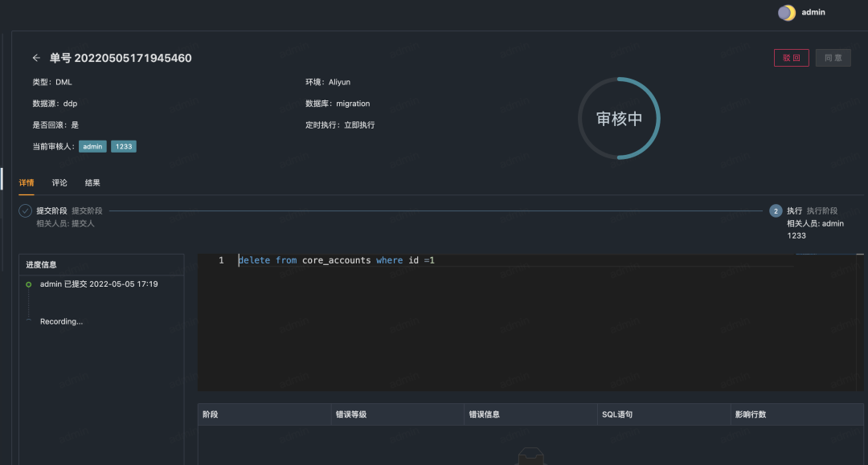Screen dimensions: 868x465
Task: Click the admin 已提交 2022-05-05 17:19 entry
Action: (x=99, y=284)
